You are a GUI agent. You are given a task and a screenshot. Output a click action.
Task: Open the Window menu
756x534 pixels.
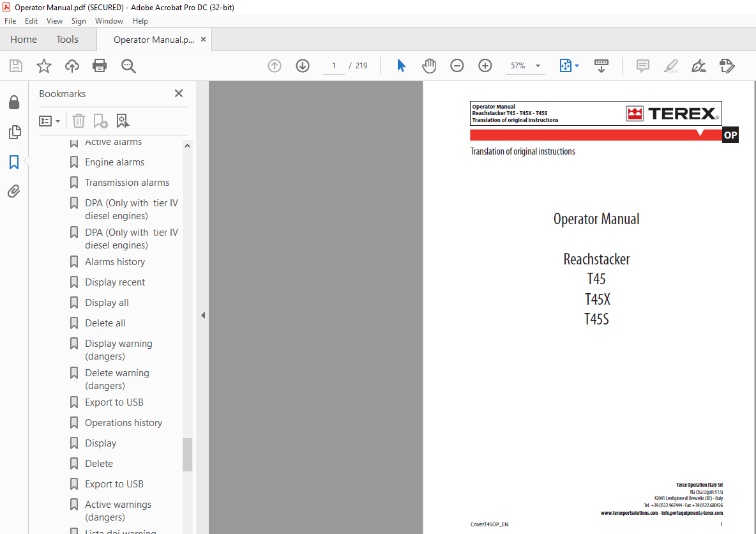tap(109, 21)
